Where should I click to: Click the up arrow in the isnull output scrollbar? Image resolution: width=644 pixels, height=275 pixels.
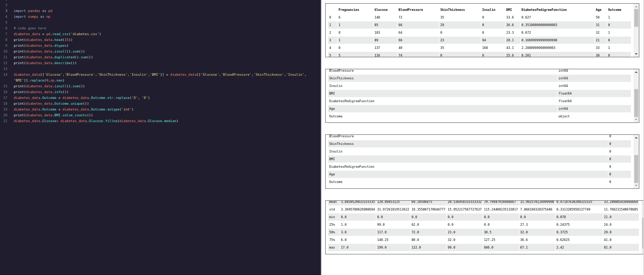pyautogui.click(x=636, y=138)
